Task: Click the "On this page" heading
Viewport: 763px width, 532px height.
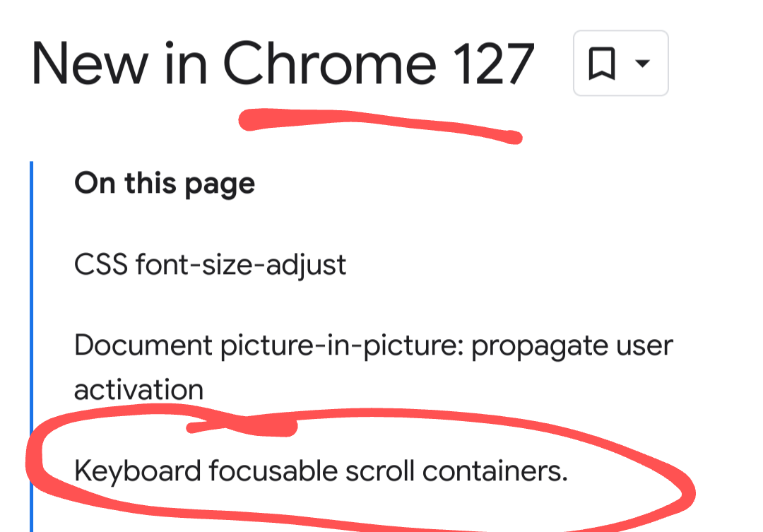Action: (164, 184)
